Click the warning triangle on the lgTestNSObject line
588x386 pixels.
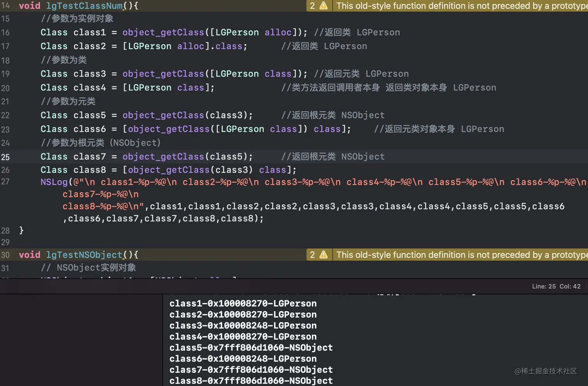[324, 255]
